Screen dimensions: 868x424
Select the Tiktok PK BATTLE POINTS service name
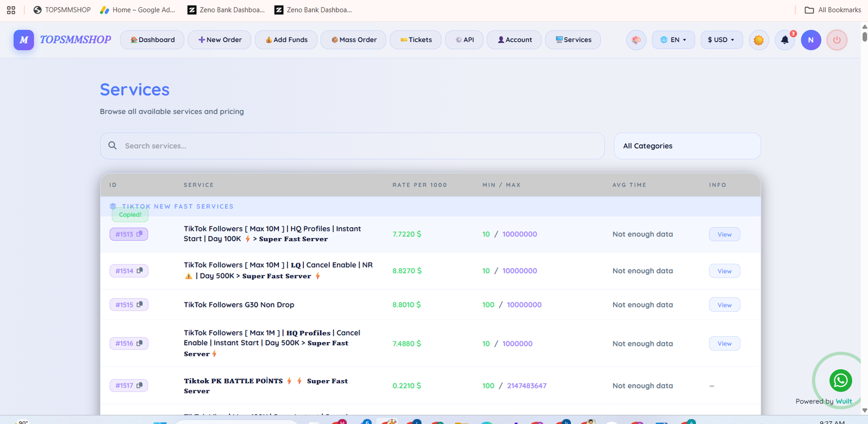click(266, 386)
